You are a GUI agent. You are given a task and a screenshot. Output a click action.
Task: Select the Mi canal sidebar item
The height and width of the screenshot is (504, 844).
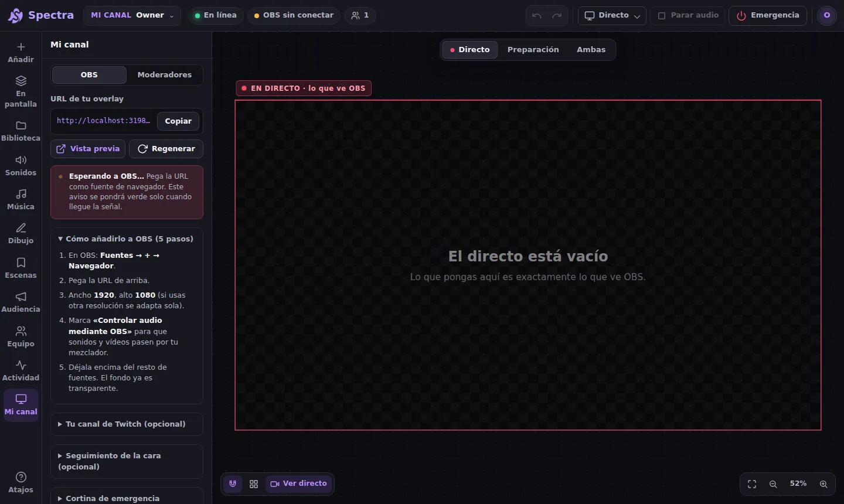pyautogui.click(x=21, y=405)
